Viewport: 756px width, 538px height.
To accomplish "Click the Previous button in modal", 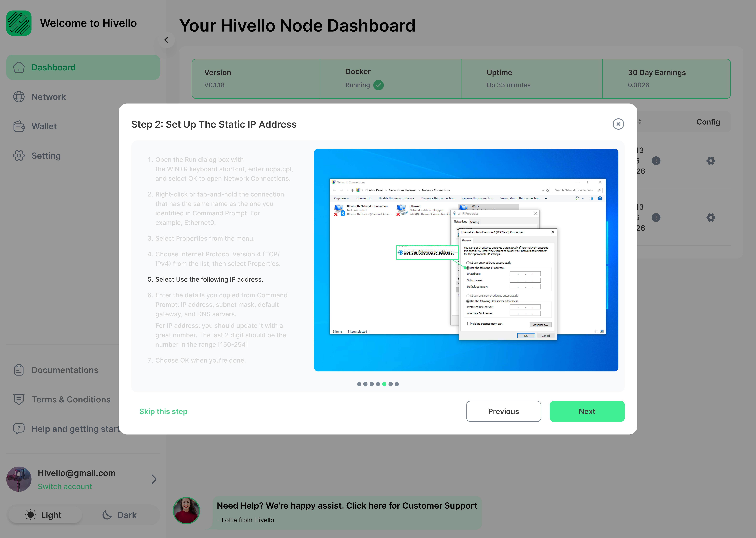I will pyautogui.click(x=503, y=411).
